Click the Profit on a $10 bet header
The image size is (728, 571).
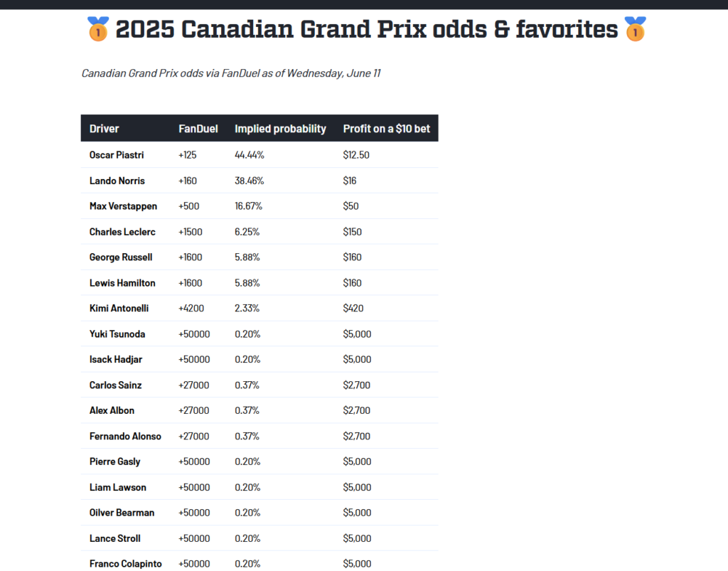[x=386, y=129]
